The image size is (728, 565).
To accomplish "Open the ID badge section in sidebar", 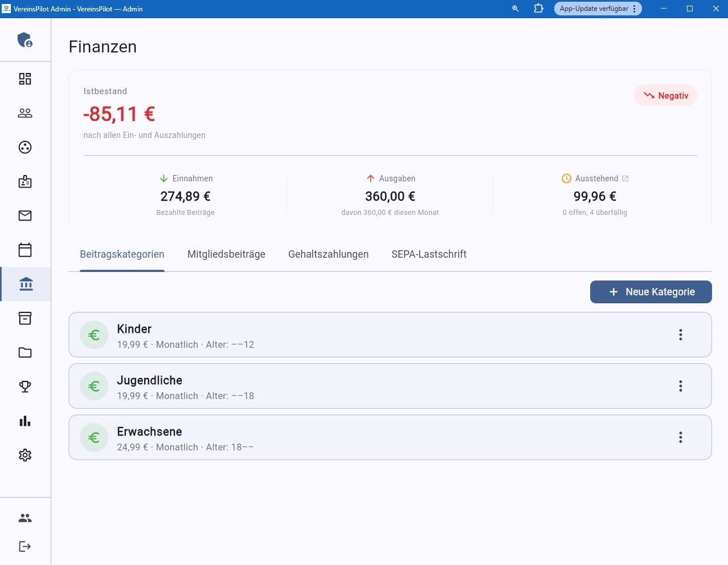I will click(x=24, y=181).
